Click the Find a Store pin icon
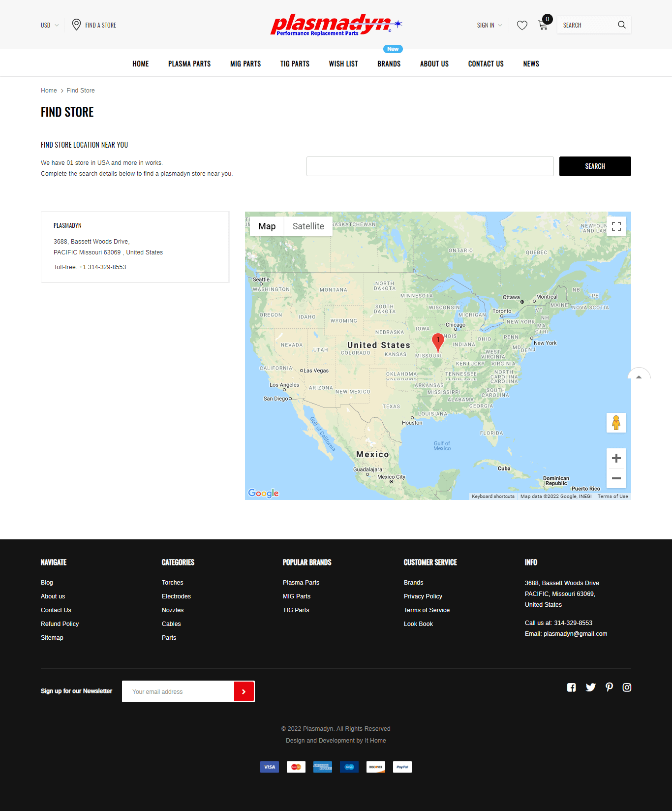Viewport: 672px width, 811px height. pos(76,25)
